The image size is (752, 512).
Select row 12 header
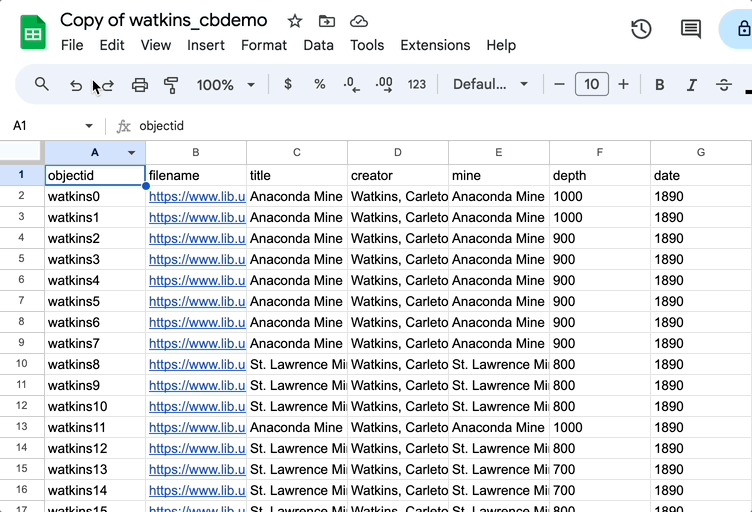tap(22, 406)
